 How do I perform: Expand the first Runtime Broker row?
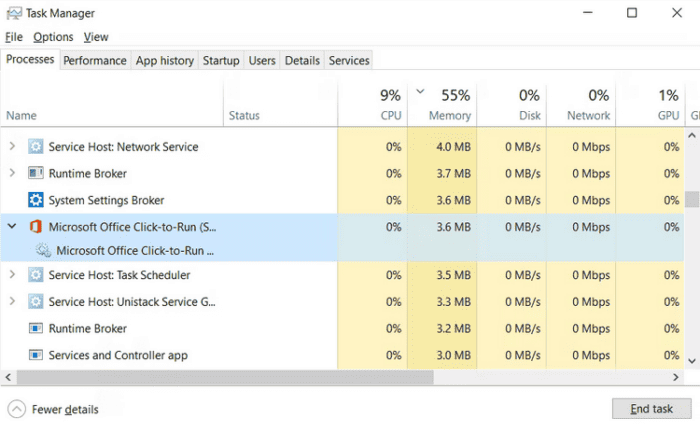click(12, 174)
